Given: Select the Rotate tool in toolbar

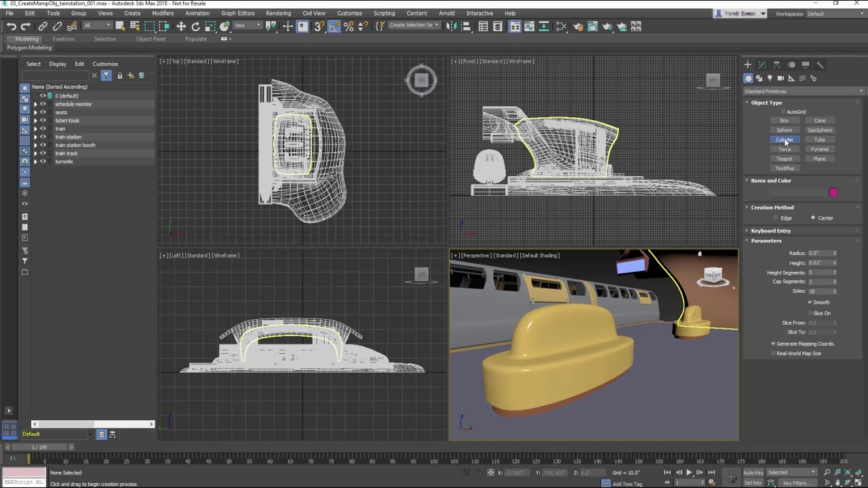Looking at the screenshot, I should (x=195, y=26).
